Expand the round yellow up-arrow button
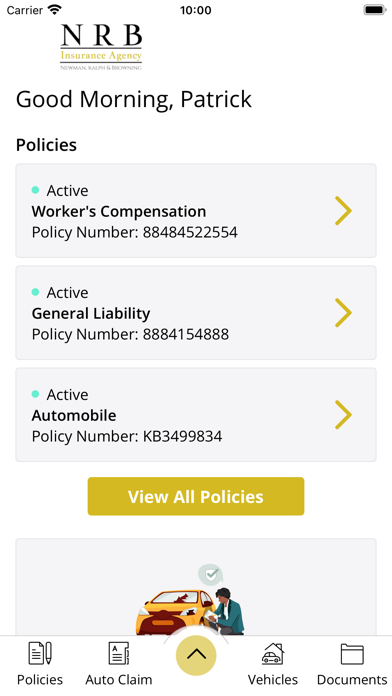The width and height of the screenshot is (392, 696). pyautogui.click(x=196, y=655)
